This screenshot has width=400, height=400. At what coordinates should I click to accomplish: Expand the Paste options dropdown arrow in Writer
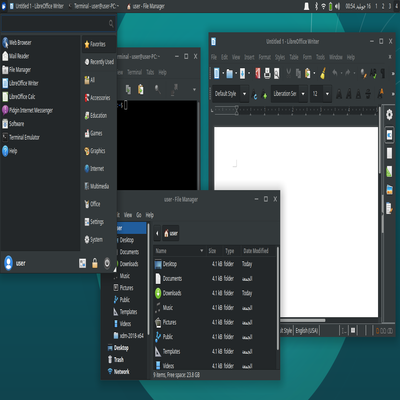314,73
